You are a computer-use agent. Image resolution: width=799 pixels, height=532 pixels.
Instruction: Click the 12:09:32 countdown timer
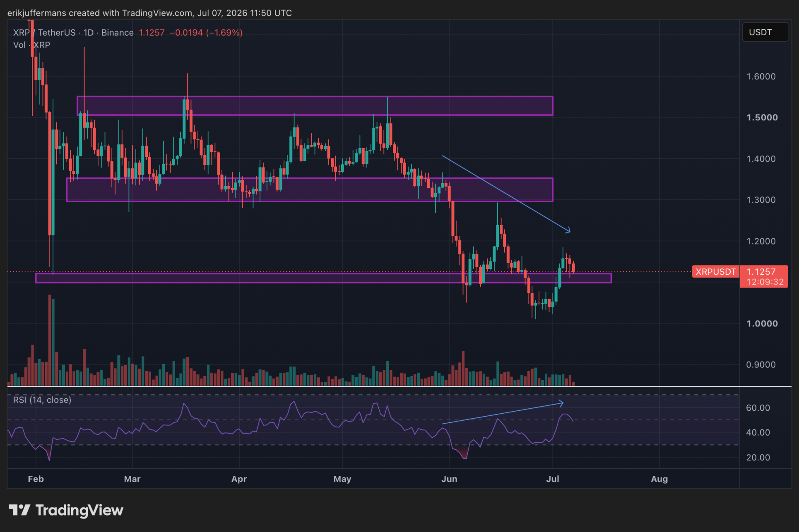[x=765, y=282]
